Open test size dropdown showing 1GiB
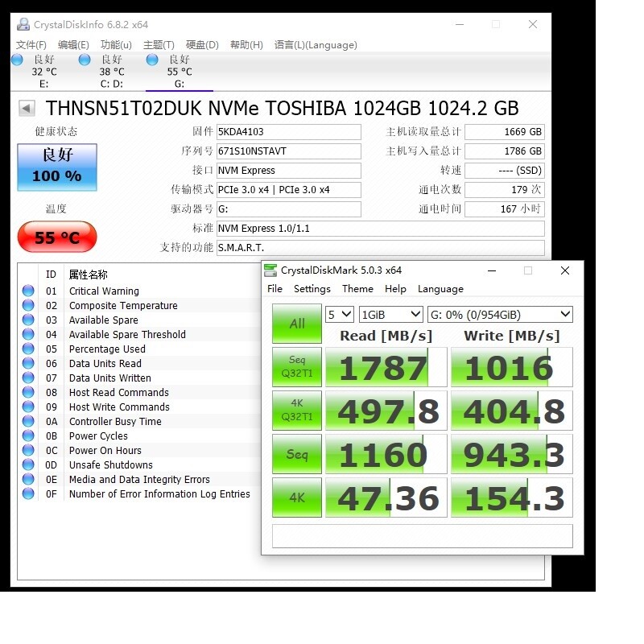The image size is (644, 644). [391, 315]
